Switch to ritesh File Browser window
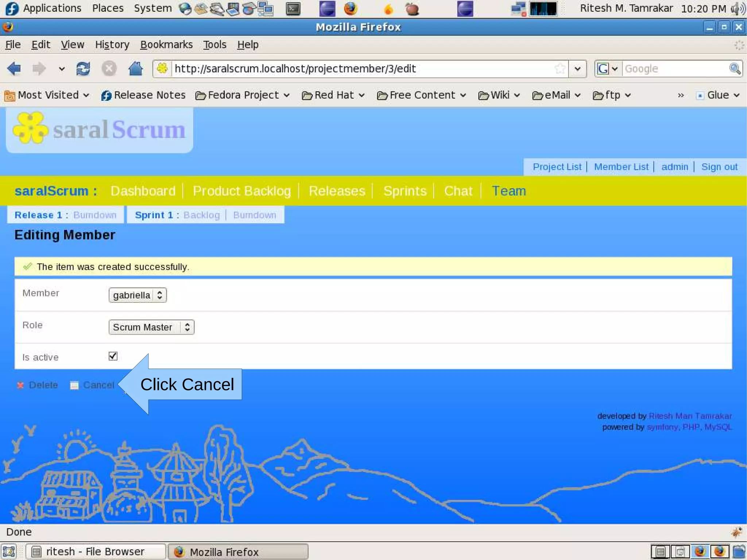The image size is (747, 560). [96, 552]
